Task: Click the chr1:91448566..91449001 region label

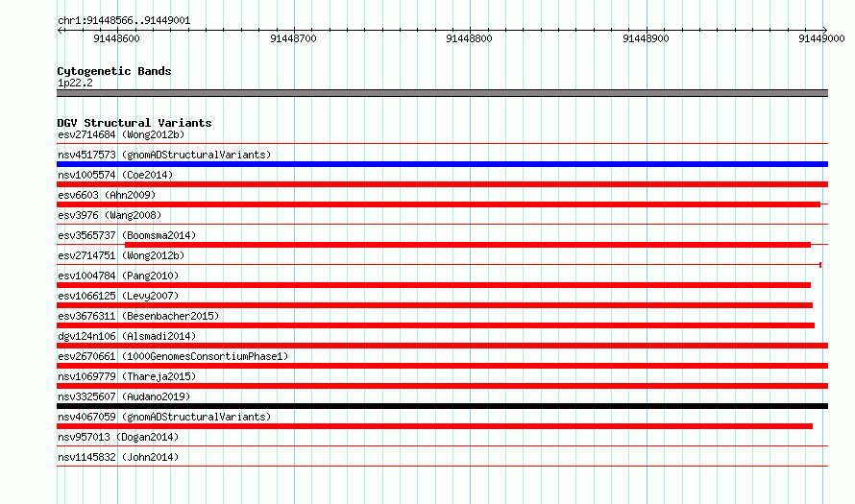Action: point(124,21)
